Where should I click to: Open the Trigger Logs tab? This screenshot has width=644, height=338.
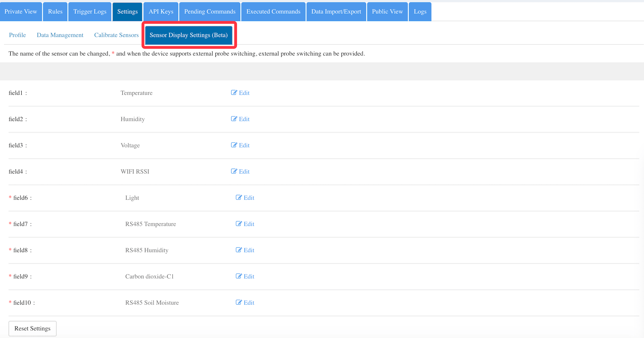pyautogui.click(x=90, y=12)
